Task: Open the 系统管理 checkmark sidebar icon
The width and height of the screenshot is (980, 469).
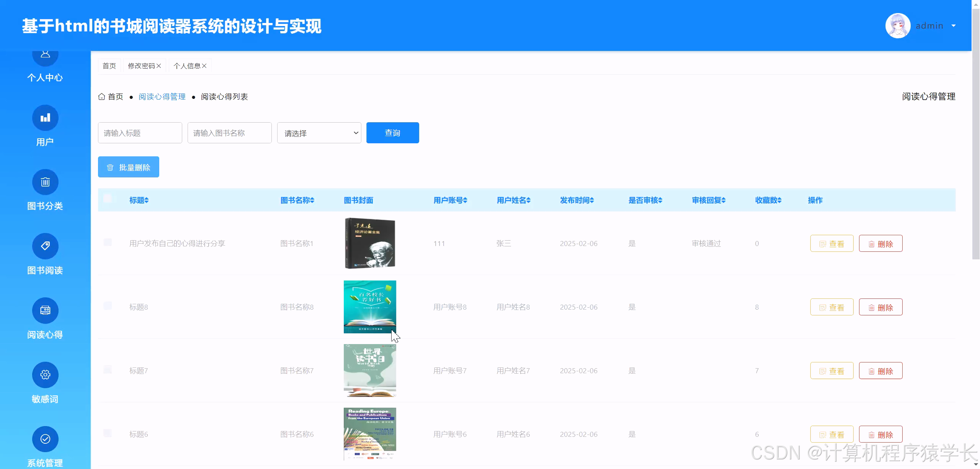Action: pos(45,439)
